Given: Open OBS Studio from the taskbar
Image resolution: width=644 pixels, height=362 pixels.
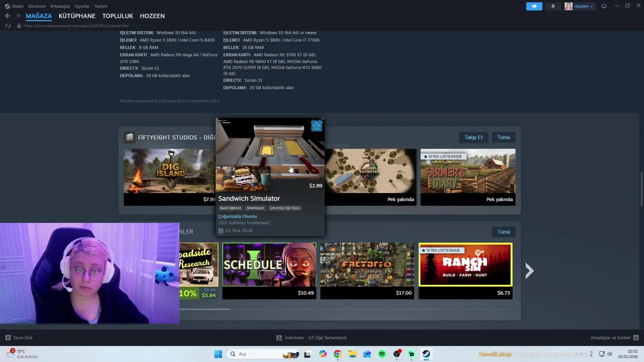Looking at the screenshot, I should [397, 354].
